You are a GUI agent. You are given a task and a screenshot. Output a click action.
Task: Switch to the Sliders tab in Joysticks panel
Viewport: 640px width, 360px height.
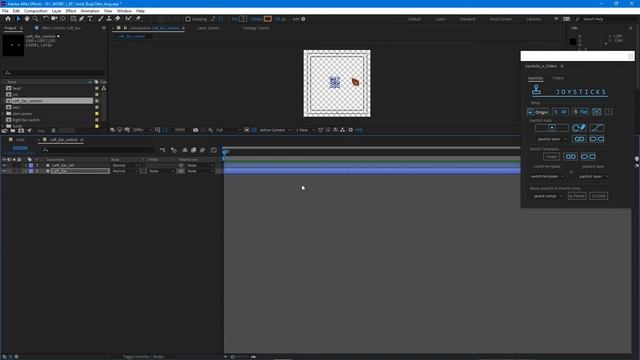[x=558, y=78]
